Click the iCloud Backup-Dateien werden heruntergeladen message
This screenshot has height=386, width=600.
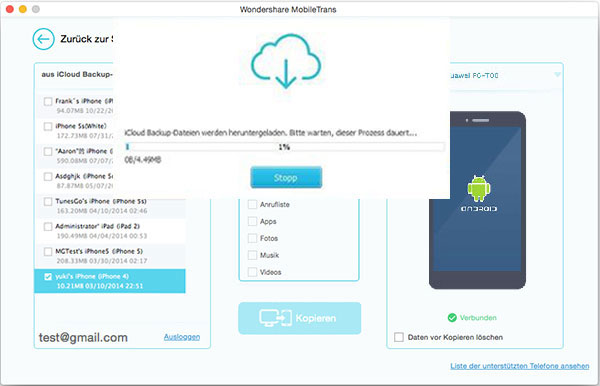pos(271,133)
